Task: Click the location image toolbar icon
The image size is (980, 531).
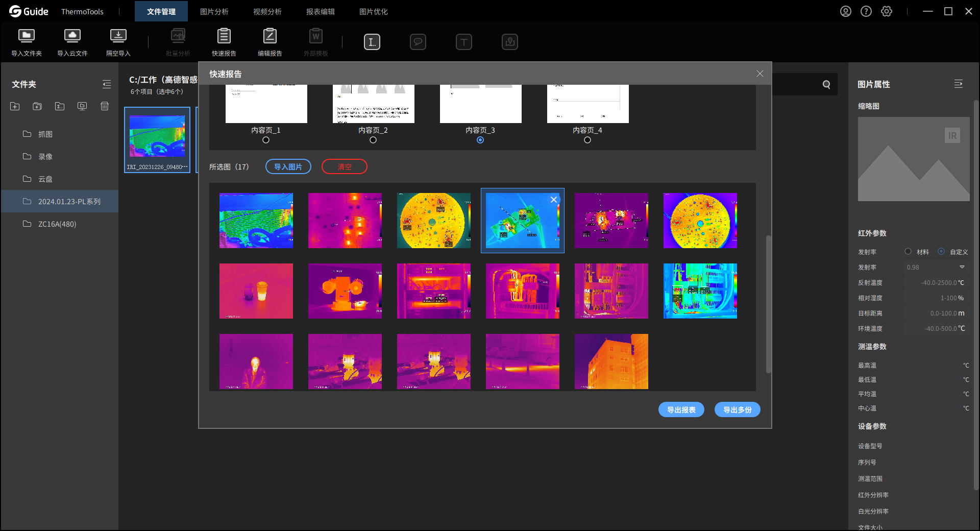Action: pyautogui.click(x=510, y=42)
